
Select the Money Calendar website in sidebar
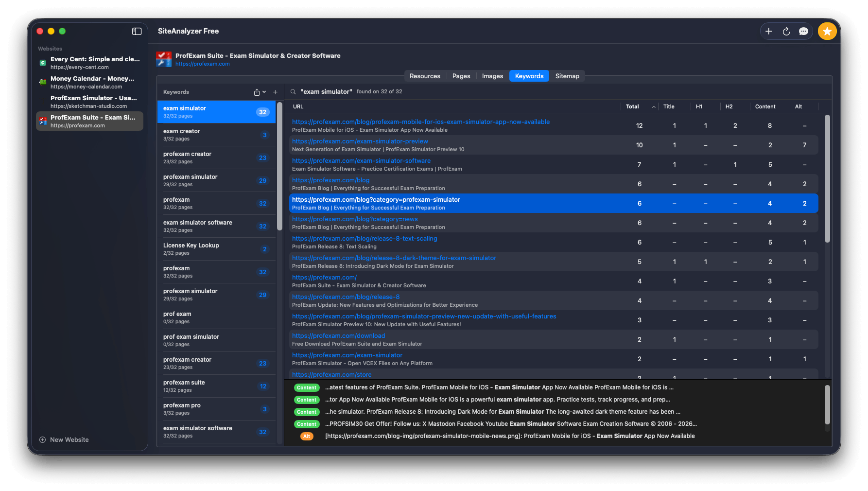click(89, 82)
